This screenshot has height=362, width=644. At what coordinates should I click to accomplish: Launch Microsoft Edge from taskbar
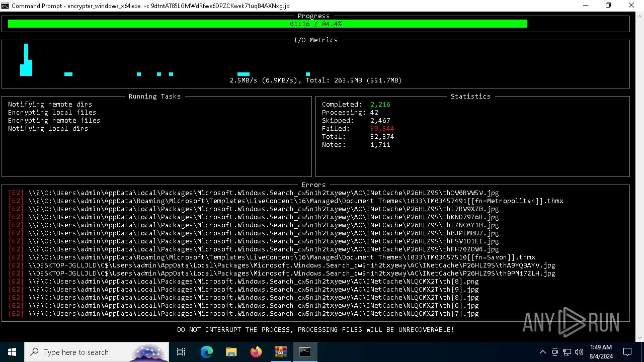[207, 352]
